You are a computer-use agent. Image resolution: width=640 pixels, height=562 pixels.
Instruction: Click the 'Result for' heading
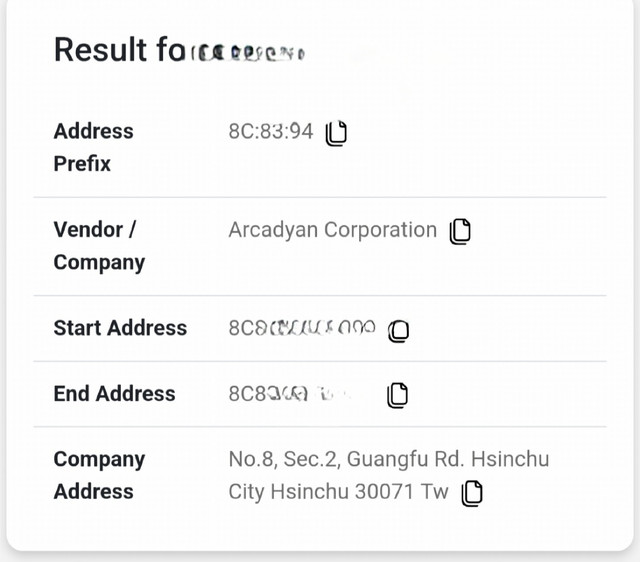120,50
